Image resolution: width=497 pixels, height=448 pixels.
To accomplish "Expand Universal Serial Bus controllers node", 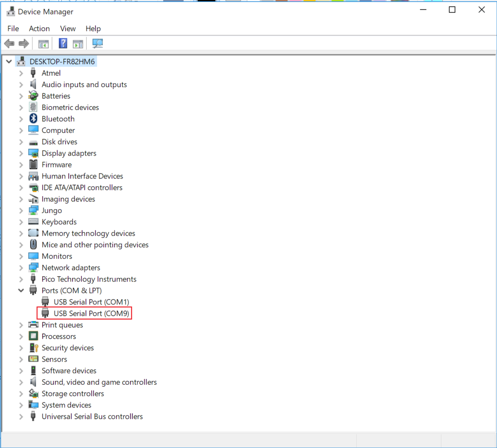I will click(21, 416).
